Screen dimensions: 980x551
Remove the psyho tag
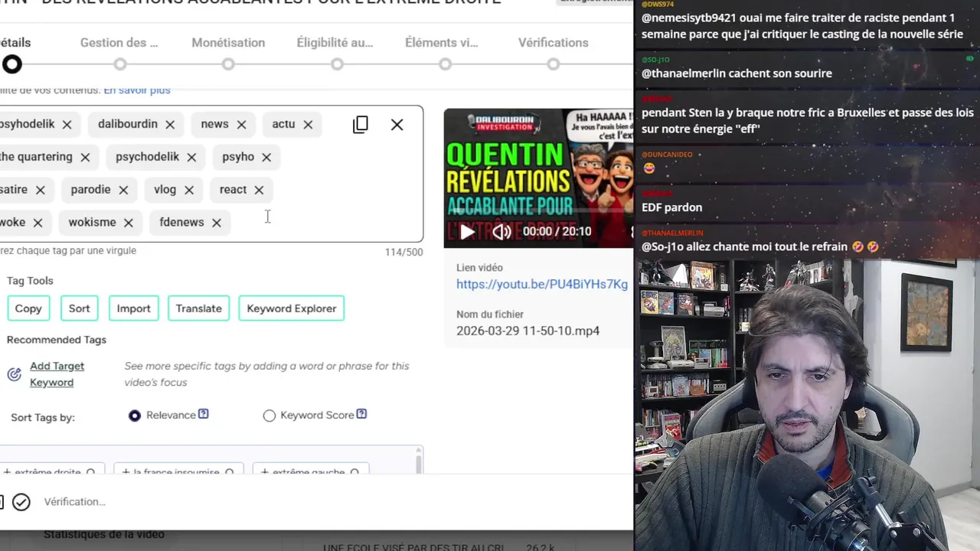click(266, 158)
